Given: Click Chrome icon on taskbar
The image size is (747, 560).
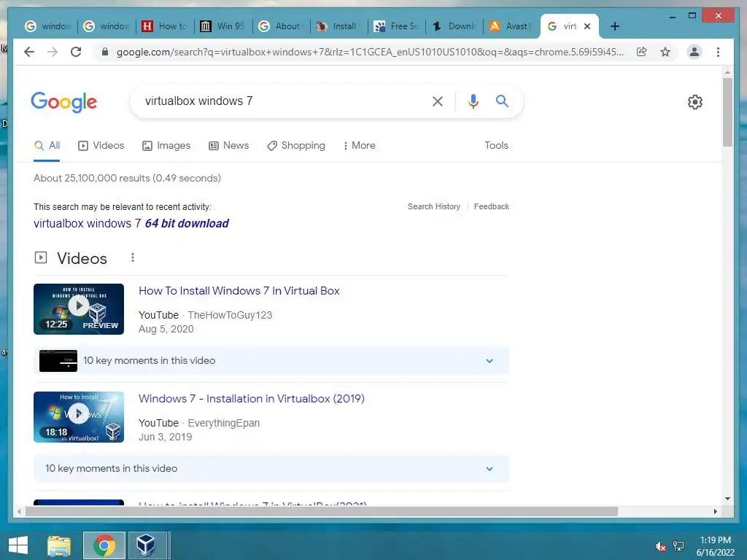Looking at the screenshot, I should (104, 545).
